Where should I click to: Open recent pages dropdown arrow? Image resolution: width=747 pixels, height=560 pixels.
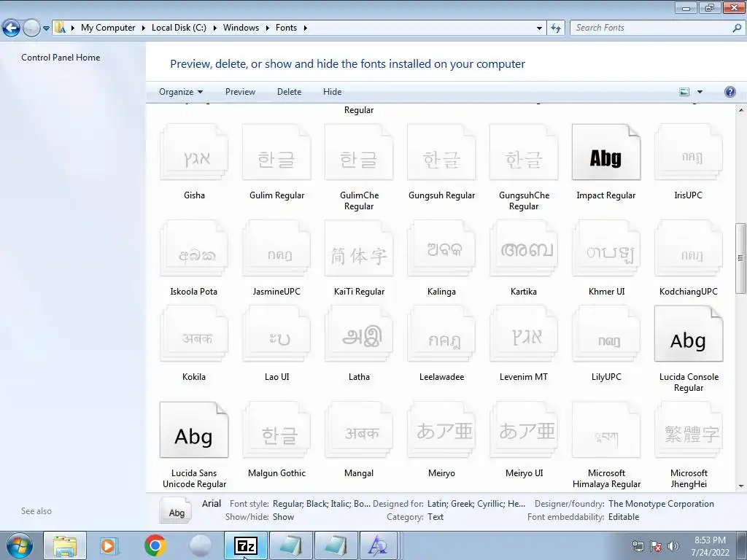click(46, 28)
